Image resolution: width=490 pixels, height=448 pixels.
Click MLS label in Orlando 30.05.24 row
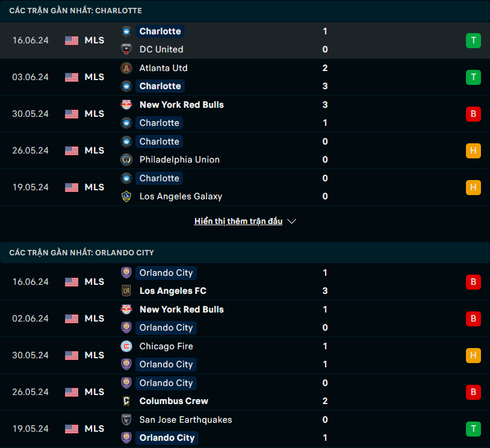click(x=95, y=355)
